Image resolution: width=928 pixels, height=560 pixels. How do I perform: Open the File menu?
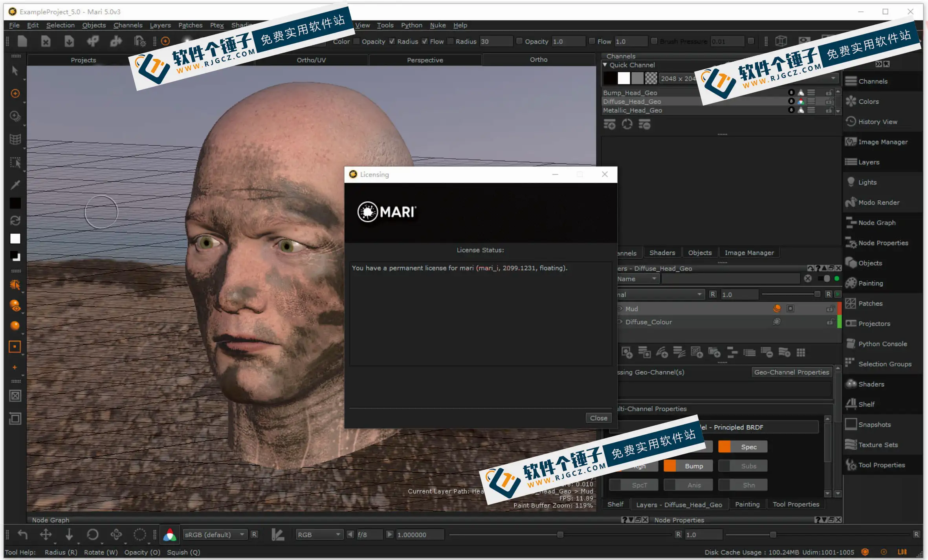(x=14, y=25)
